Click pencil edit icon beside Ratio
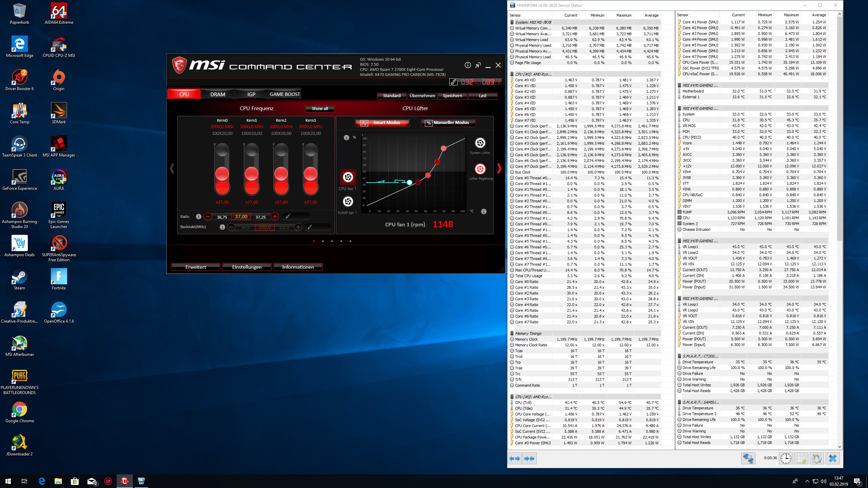The image size is (868, 488). click(x=288, y=216)
